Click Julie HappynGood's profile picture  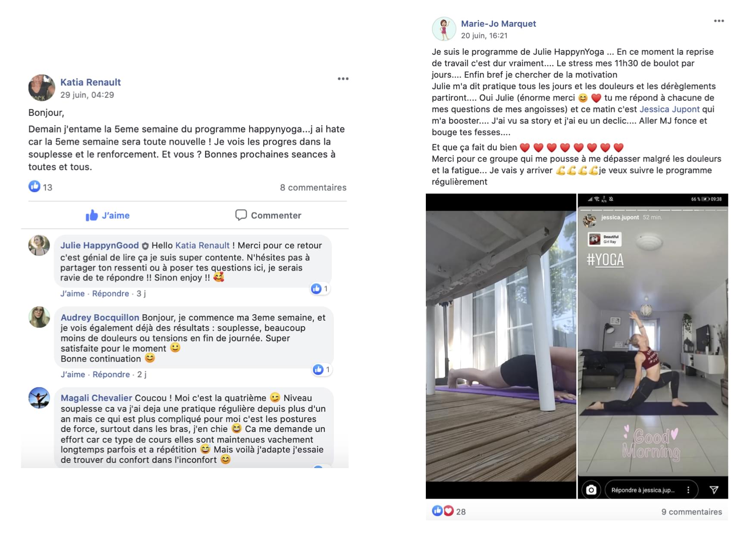39,246
